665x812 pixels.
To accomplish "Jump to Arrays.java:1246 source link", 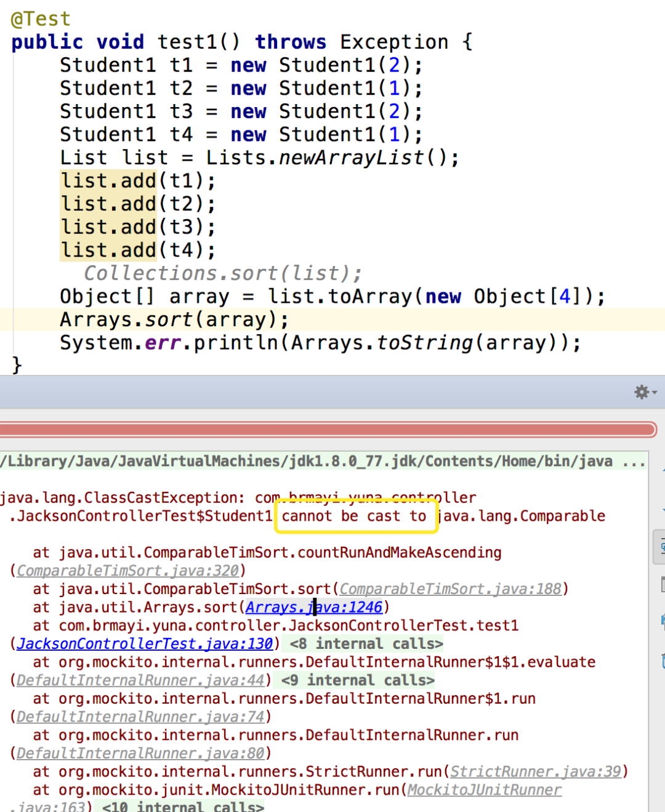I will pos(314,608).
